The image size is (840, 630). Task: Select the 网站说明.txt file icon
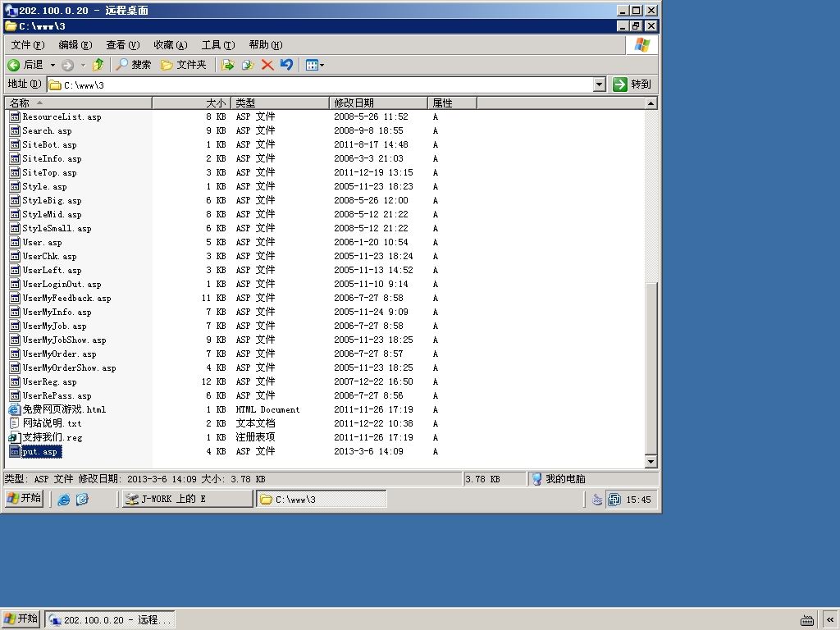[x=15, y=424]
